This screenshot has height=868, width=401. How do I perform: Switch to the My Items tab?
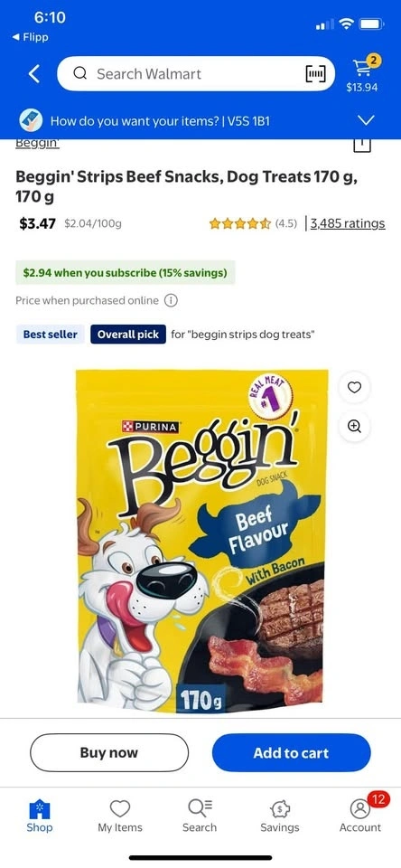(120, 816)
